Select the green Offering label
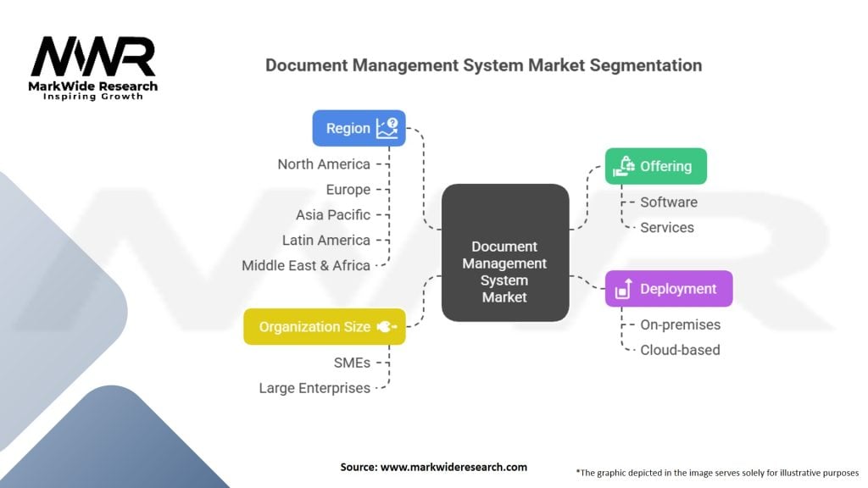The image size is (868, 488). (x=665, y=166)
